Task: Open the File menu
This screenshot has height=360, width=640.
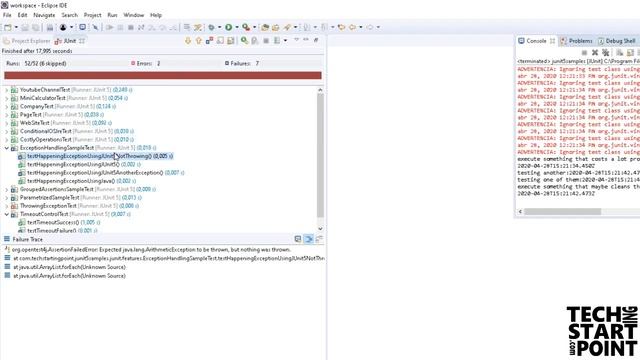Action: pos(7,15)
